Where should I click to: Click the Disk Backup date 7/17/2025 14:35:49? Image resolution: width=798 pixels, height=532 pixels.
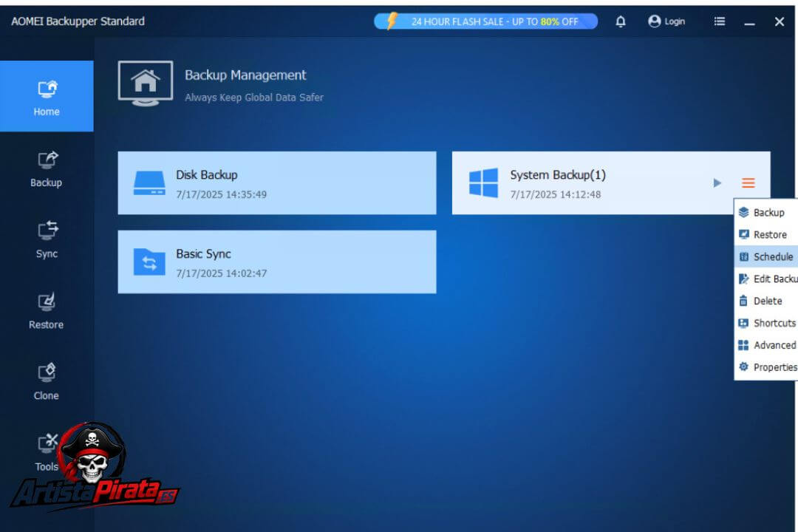tap(222, 194)
